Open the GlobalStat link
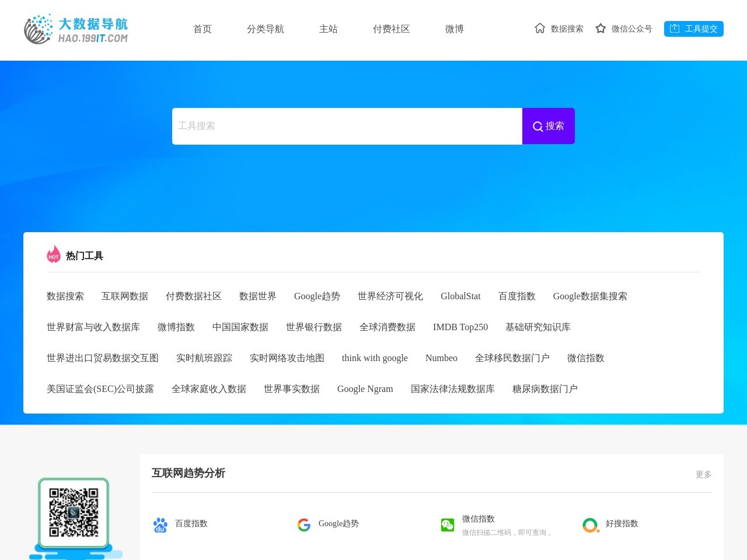Image resolution: width=747 pixels, height=560 pixels. [x=460, y=296]
